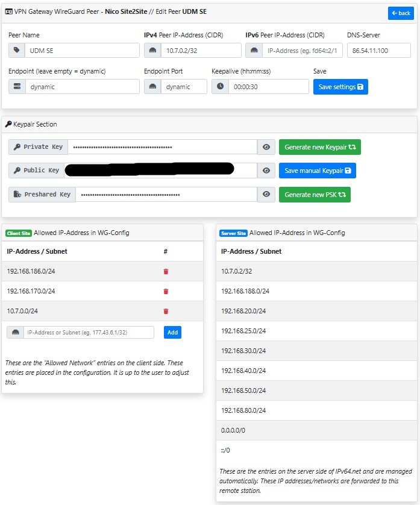Click the DNS-Server input field
This screenshot has width=420, height=505.
pos(378,51)
